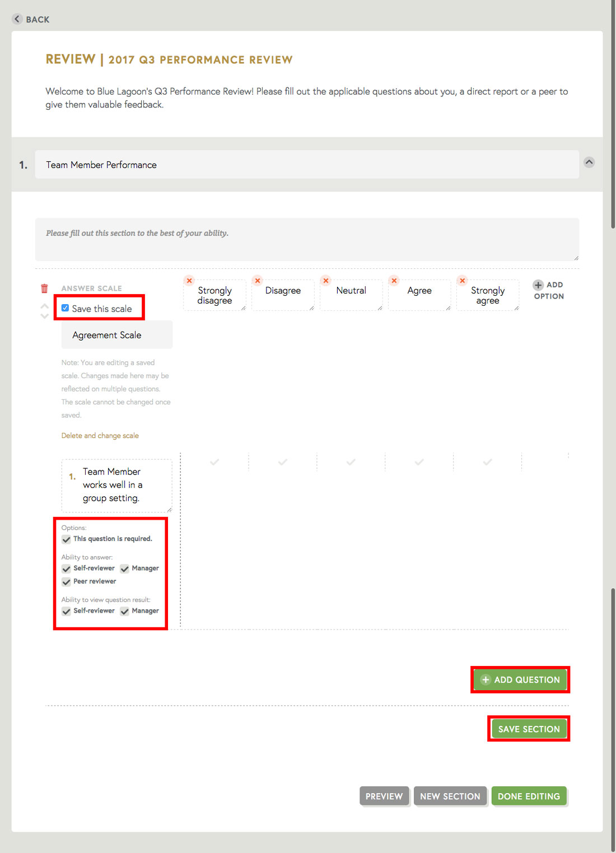616x853 pixels.
Task: Remove the Agree scale option
Action: (394, 280)
